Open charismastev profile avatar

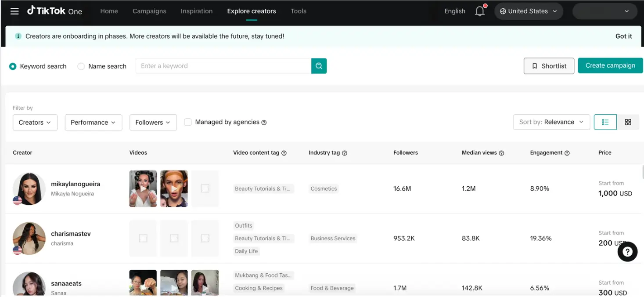[x=29, y=238]
